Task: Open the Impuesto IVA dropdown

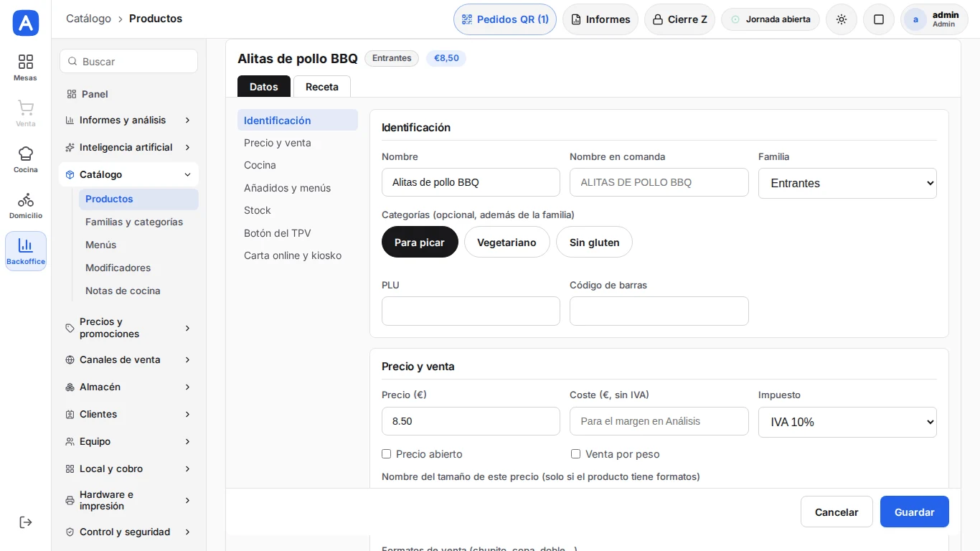Action: pos(847,422)
